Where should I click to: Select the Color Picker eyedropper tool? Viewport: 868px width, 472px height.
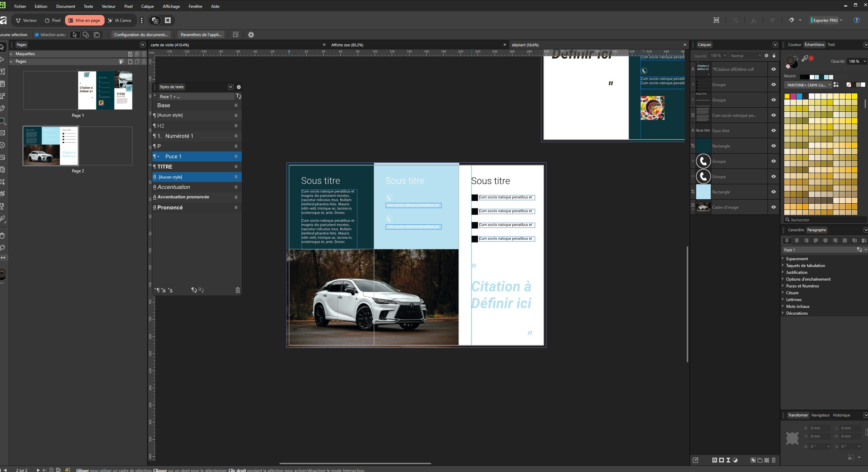[2, 219]
